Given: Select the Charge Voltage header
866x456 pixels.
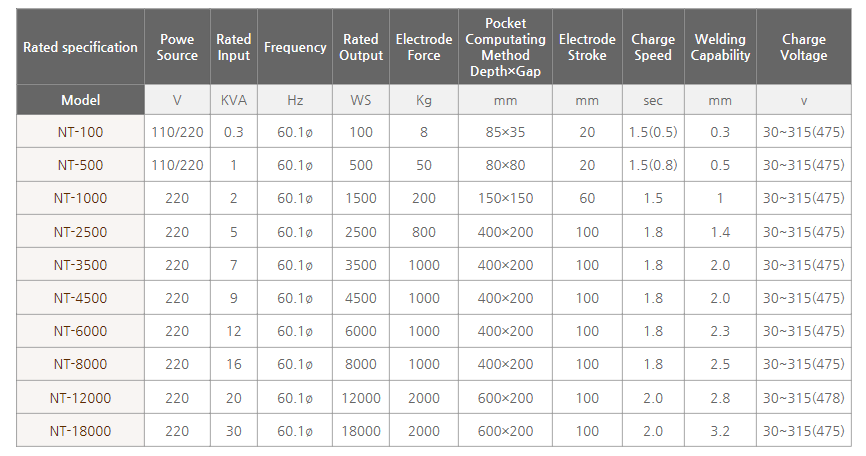Looking at the screenshot, I should [804, 47].
